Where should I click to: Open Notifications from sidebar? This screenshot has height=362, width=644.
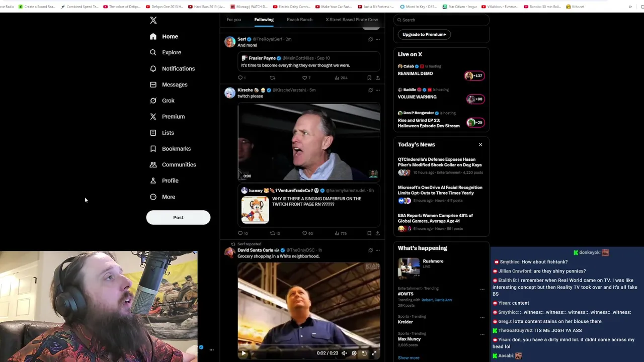172,68
